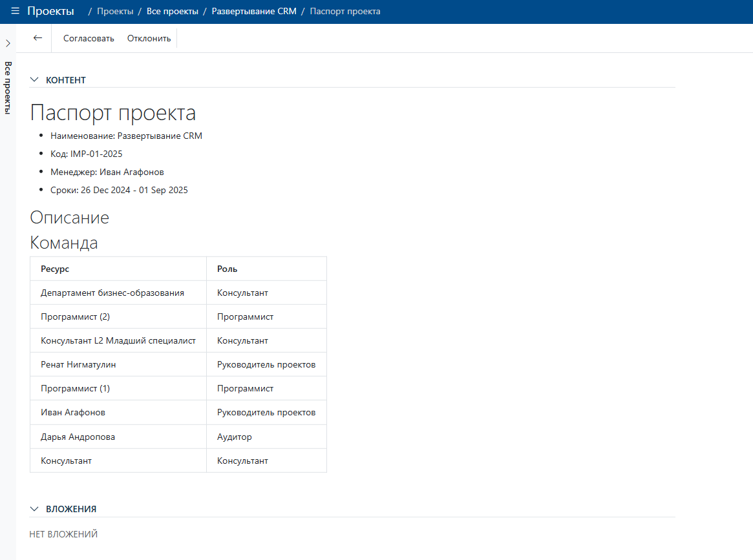Click the back arrow icon

point(37,38)
